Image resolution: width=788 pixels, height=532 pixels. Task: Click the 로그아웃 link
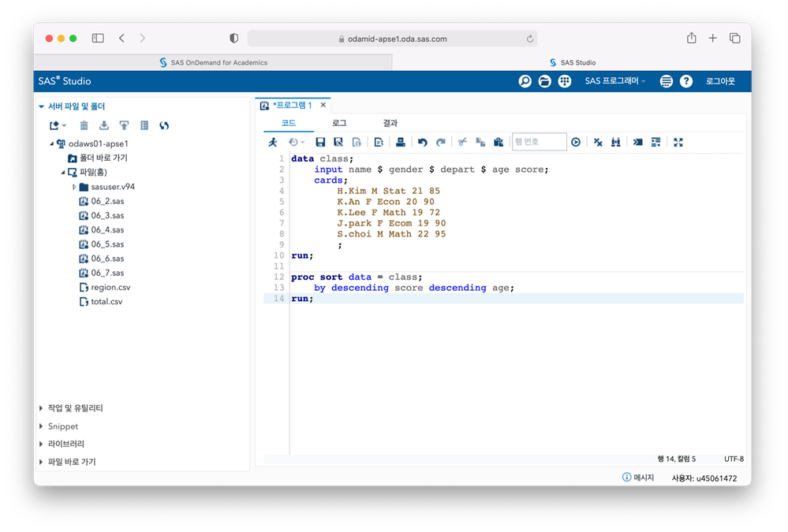pos(720,81)
